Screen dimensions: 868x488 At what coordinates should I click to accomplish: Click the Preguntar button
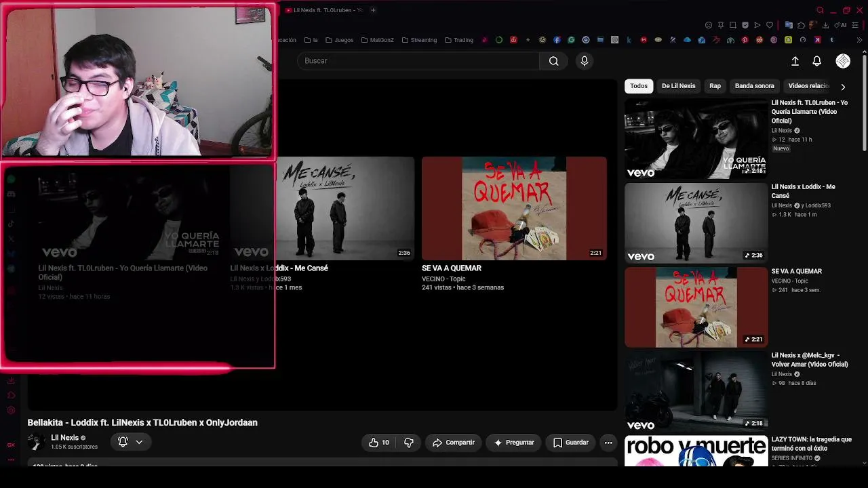click(x=514, y=443)
